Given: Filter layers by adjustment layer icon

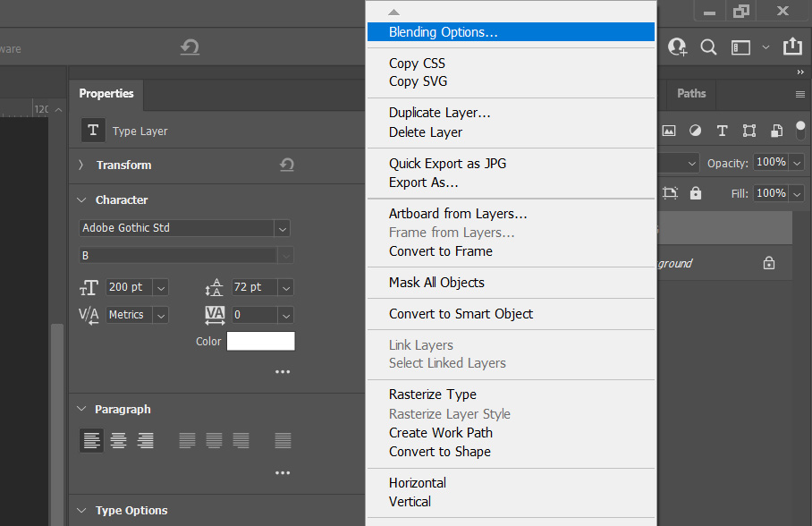Looking at the screenshot, I should (695, 131).
